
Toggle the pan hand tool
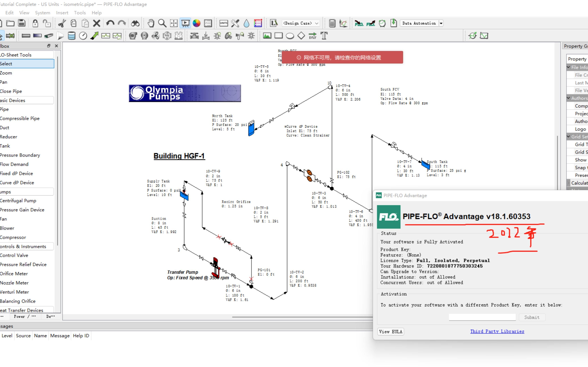click(x=151, y=23)
